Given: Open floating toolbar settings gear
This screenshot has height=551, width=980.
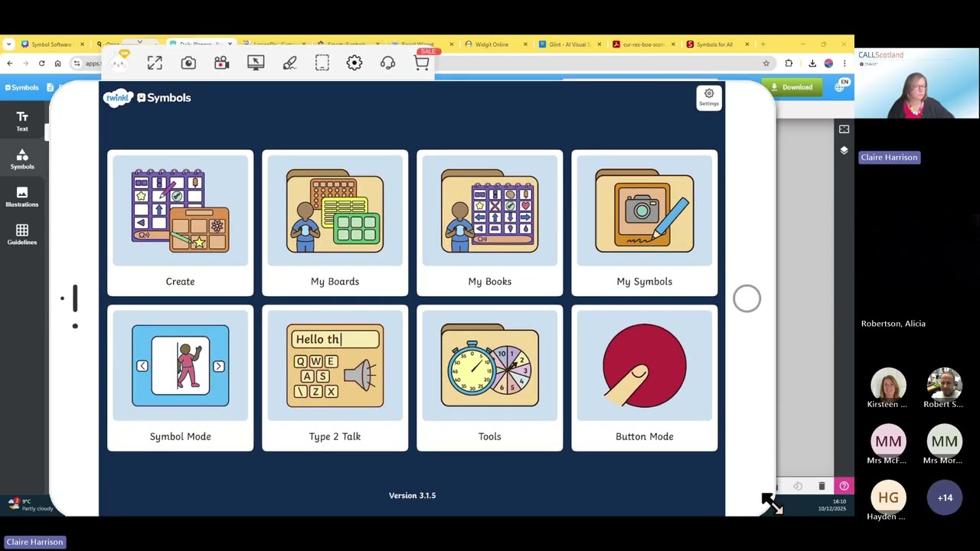Looking at the screenshot, I should [354, 63].
